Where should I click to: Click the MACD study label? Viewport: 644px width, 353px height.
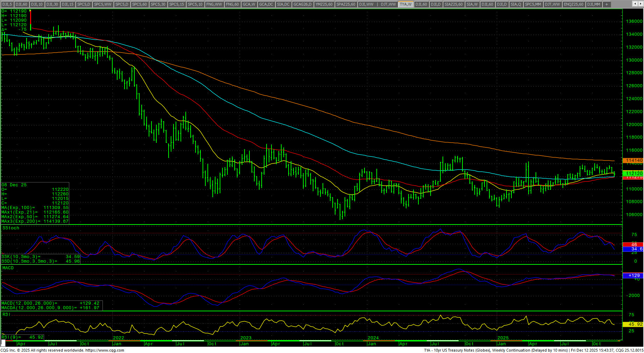(x=8, y=268)
